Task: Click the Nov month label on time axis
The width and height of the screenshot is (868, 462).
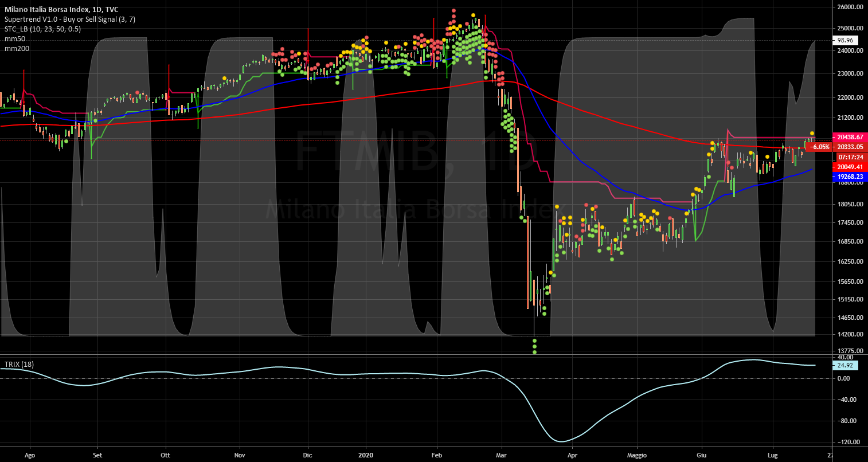Action: (240, 455)
